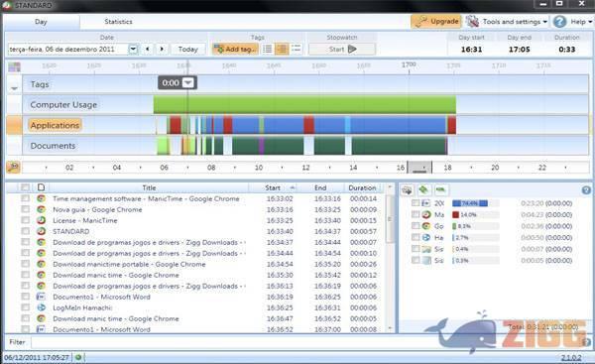Click the previous day arrow button
The height and width of the screenshot is (364, 595).
point(147,49)
